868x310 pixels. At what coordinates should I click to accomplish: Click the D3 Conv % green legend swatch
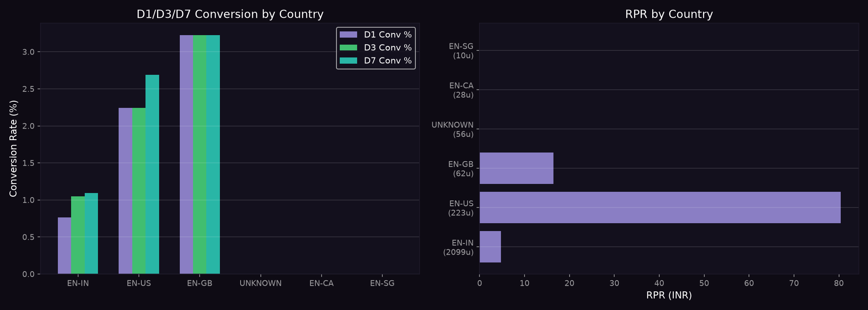(x=348, y=48)
